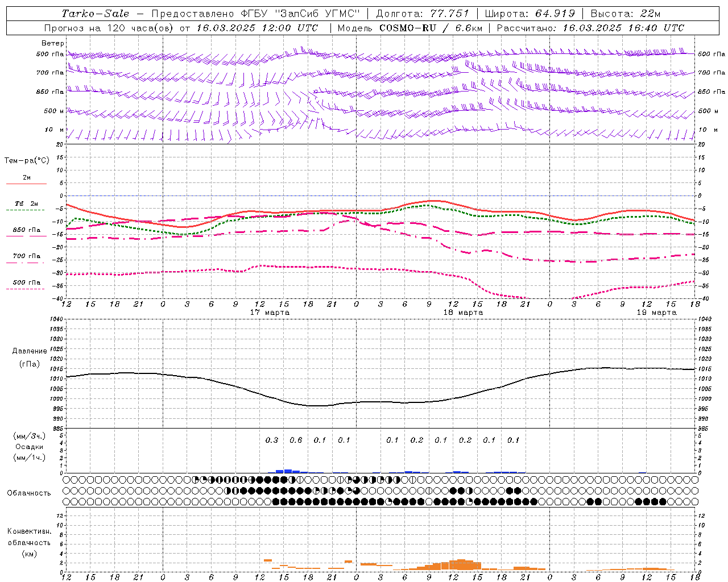728x582 pixels.
Task: Click the longitude value Долгота: 77.751
Action: [x=423, y=14]
